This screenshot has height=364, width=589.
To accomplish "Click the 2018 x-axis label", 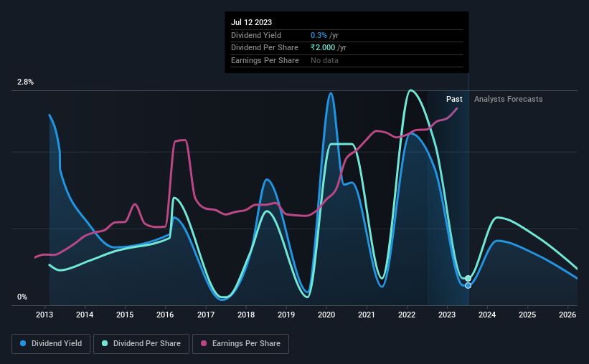I will click(246, 315).
